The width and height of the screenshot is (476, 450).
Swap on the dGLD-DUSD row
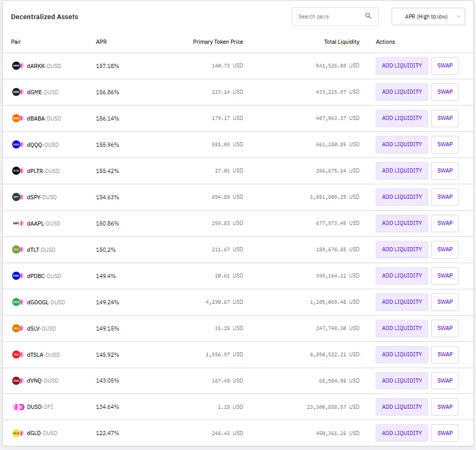coord(445,433)
